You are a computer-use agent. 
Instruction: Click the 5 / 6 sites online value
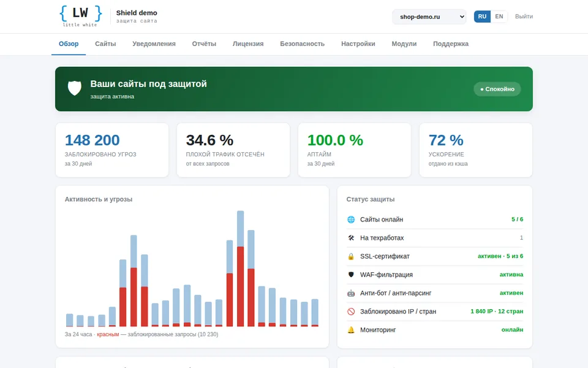[517, 220]
